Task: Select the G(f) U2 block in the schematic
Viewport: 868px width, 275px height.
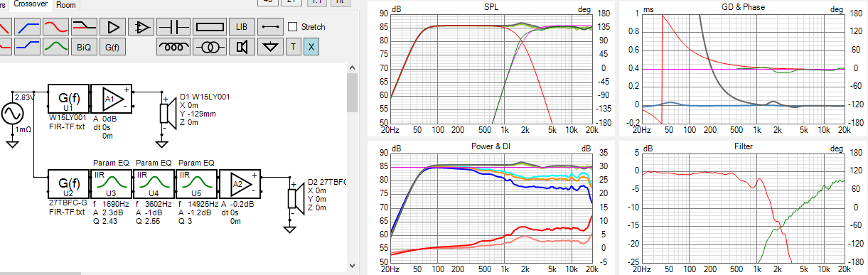Action: tap(68, 184)
